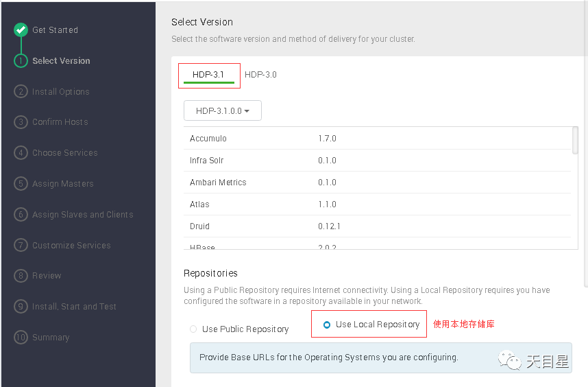Click the Druid service name
Screen dimensions: 588x387
click(199, 226)
